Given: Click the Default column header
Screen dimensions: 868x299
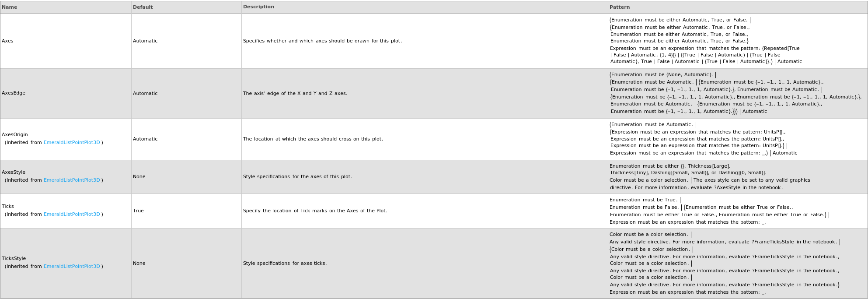Looking at the screenshot, I should 143,7.
